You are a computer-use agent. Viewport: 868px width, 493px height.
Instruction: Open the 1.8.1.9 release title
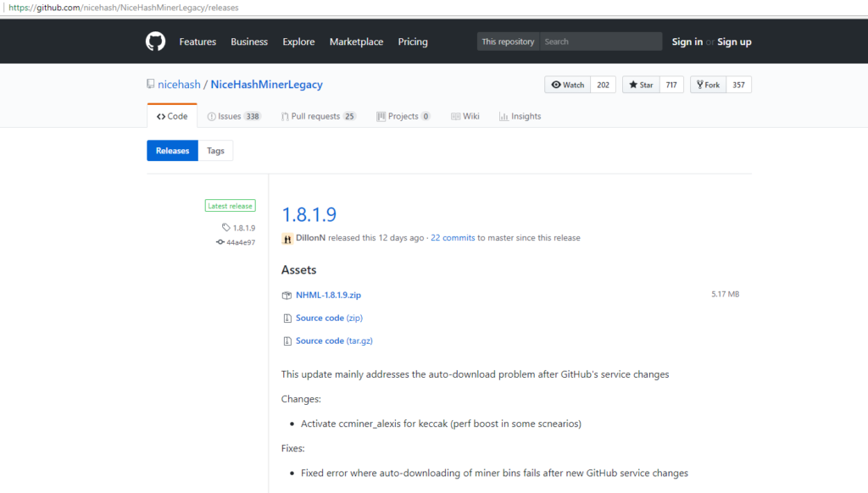tap(309, 214)
